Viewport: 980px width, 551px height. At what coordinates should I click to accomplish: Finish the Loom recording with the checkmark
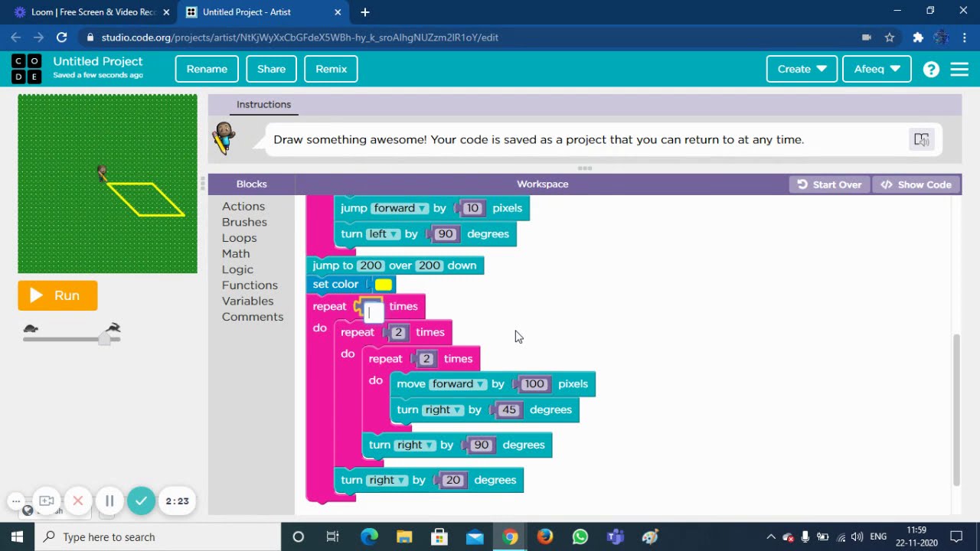point(141,501)
